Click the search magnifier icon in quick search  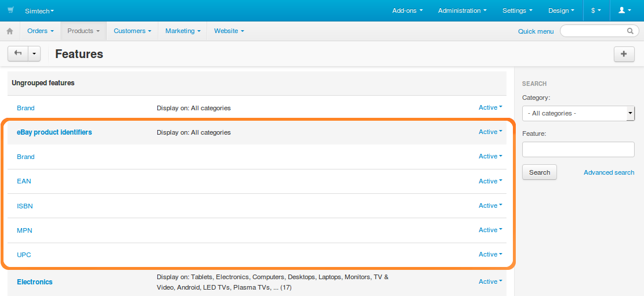coord(630,31)
